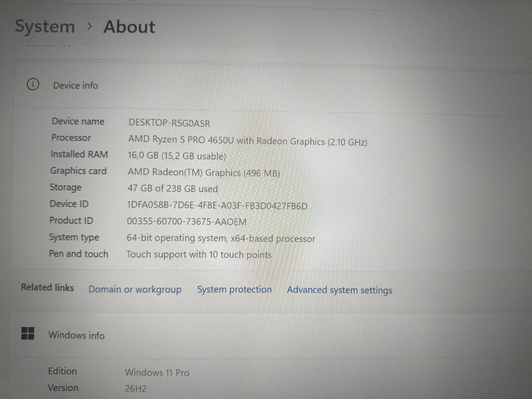Click the Device info section header
Screen dimensions: 532x399
[x=75, y=85]
